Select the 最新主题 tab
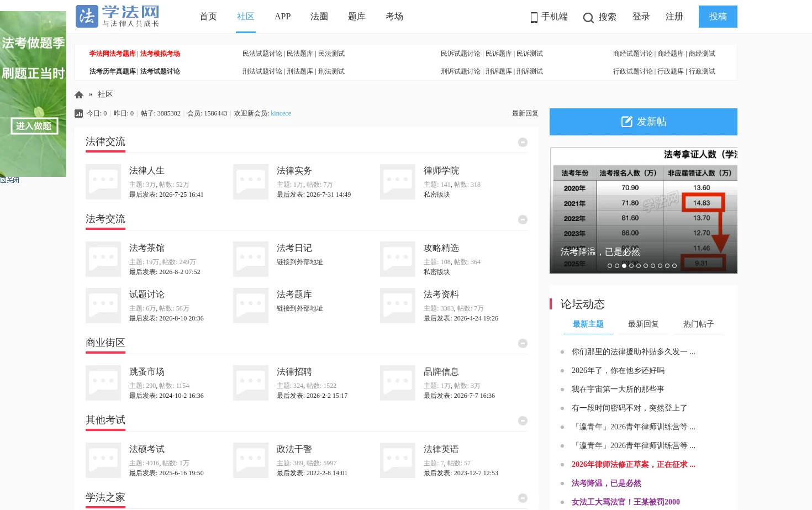The height and width of the screenshot is (510, 812). point(588,324)
